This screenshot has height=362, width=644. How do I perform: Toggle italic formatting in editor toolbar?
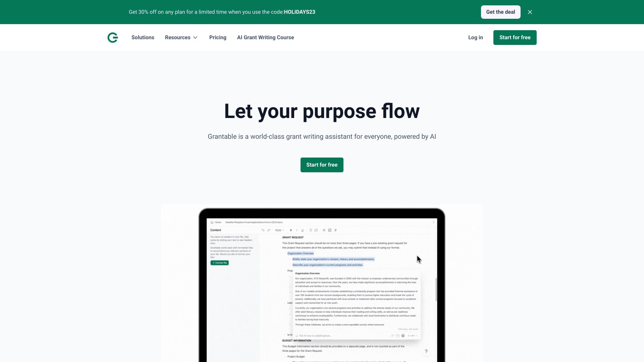click(297, 230)
